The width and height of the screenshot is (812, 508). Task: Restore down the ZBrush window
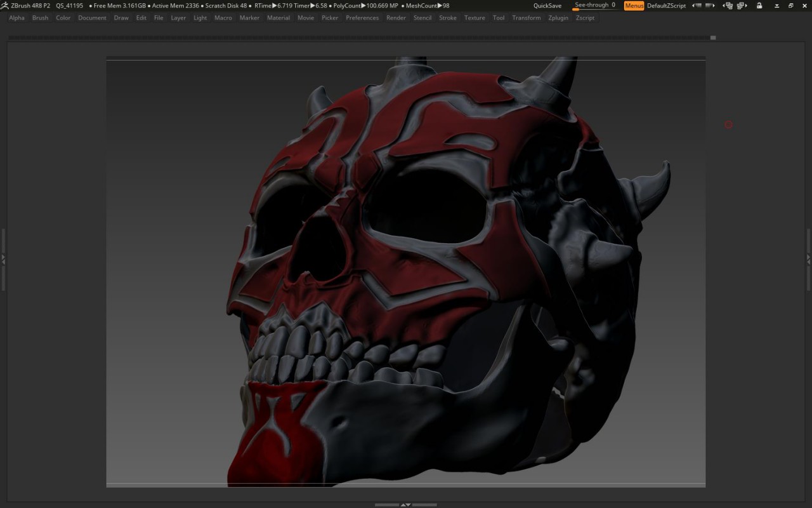point(791,6)
